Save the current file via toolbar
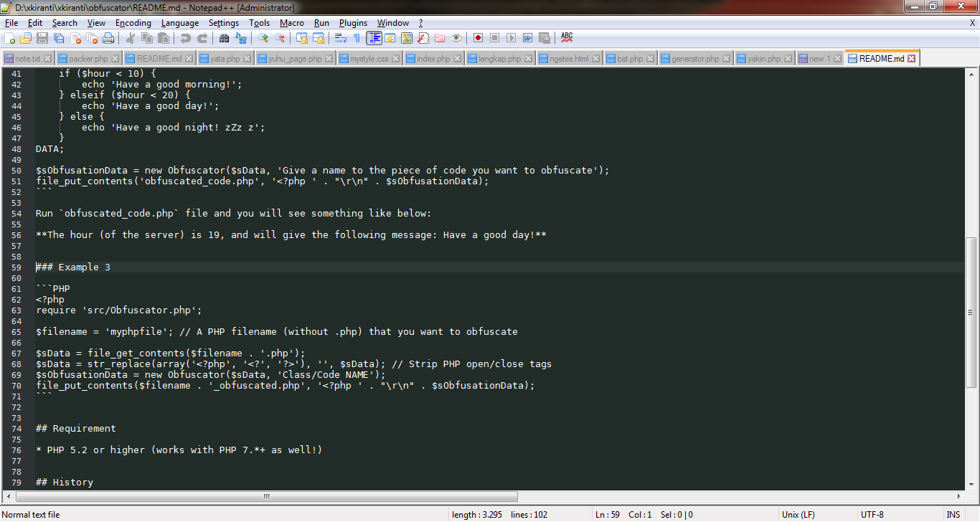The width and height of the screenshot is (980, 522). pos(42,38)
